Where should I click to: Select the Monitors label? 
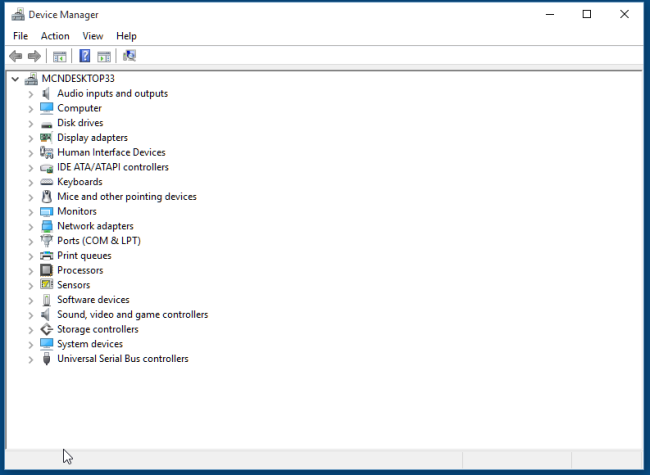tap(77, 211)
